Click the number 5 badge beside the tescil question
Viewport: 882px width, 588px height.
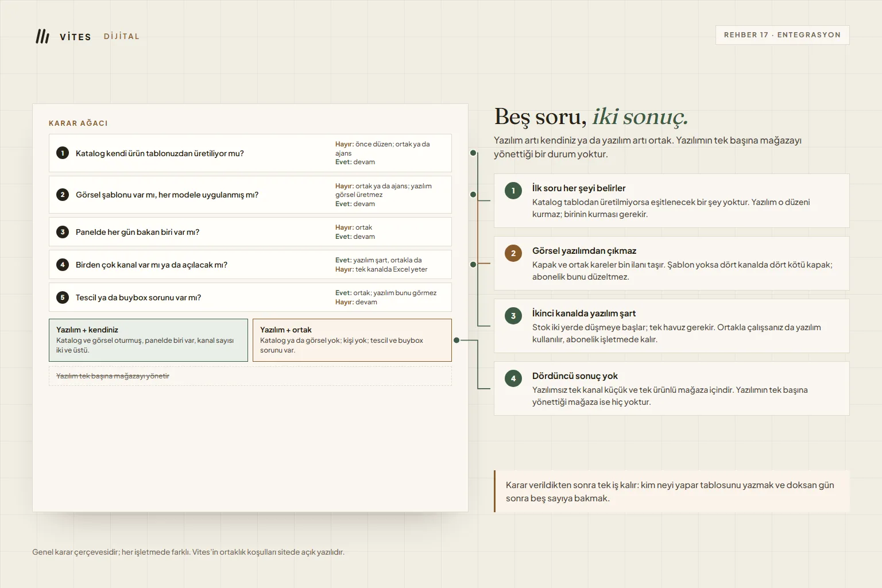pos(63,297)
